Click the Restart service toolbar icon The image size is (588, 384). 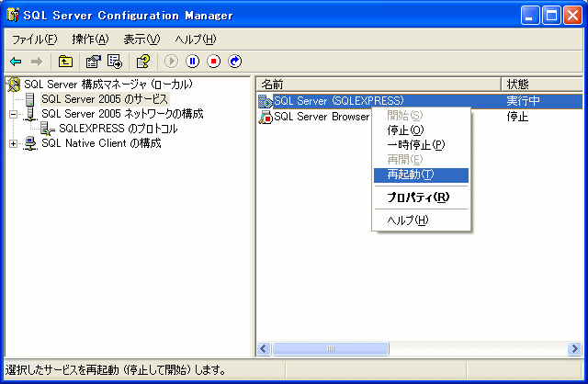[235, 62]
